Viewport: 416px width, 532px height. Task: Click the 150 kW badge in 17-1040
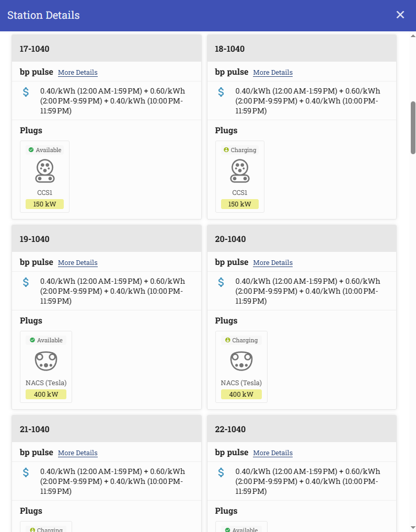44,204
